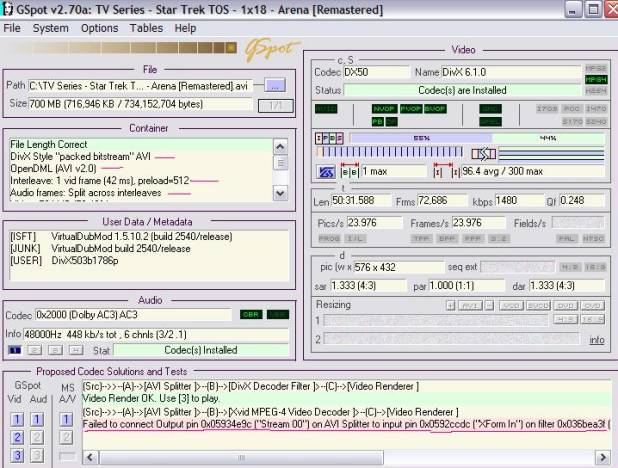Click GSpot Vid test button 1

17,419
